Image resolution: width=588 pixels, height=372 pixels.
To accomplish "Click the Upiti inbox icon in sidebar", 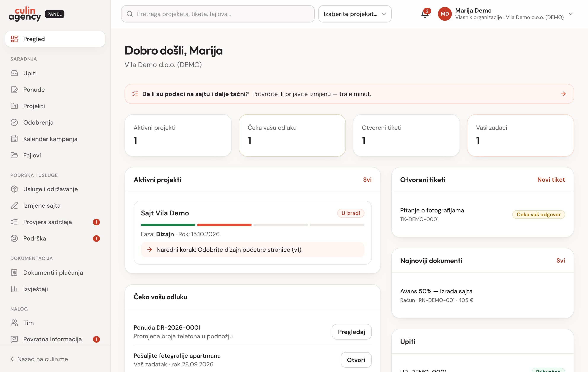I will pos(14,73).
